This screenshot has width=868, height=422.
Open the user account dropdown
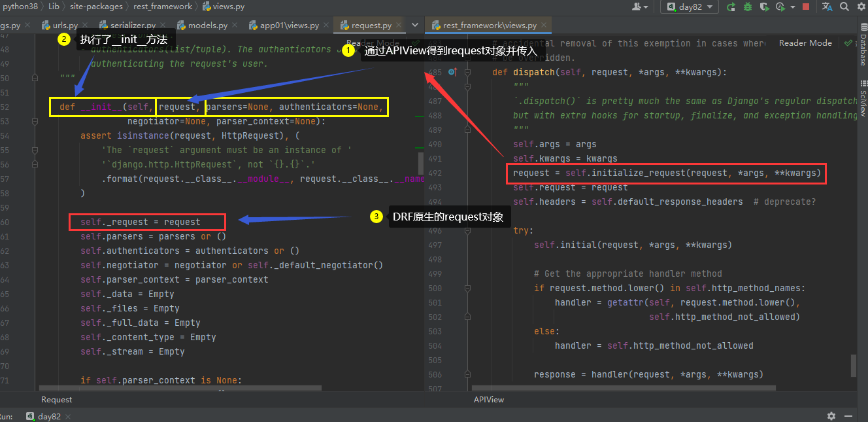click(x=641, y=7)
